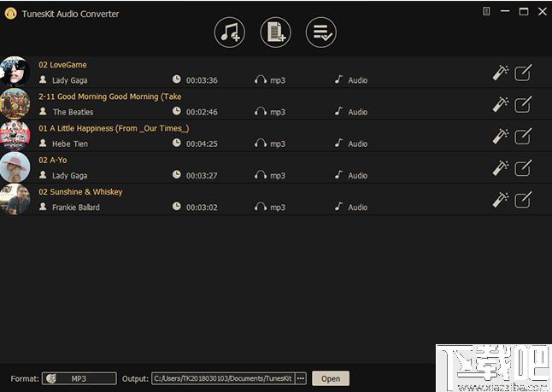Click the output path field
This screenshot has height=392, width=552.
tap(223, 378)
